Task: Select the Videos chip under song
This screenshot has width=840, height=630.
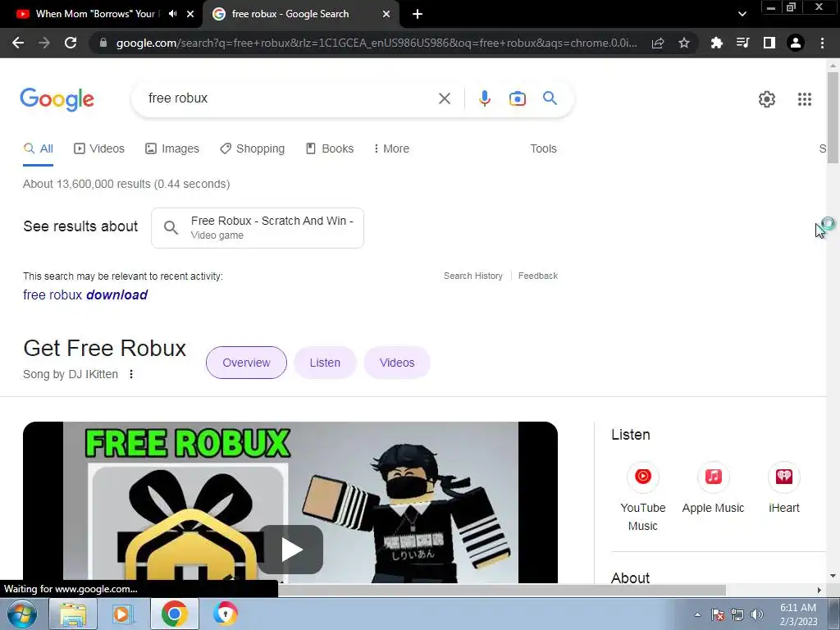Action: pyautogui.click(x=397, y=363)
